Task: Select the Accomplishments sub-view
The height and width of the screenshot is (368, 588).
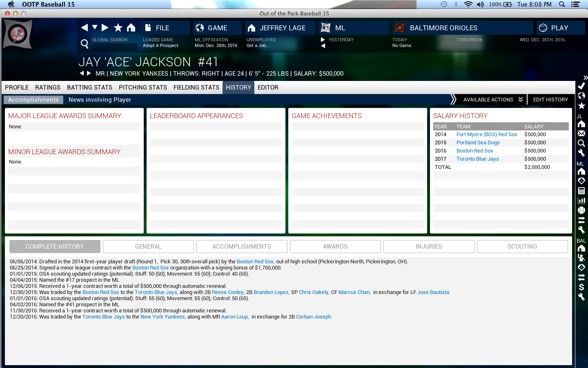Action: tap(33, 100)
